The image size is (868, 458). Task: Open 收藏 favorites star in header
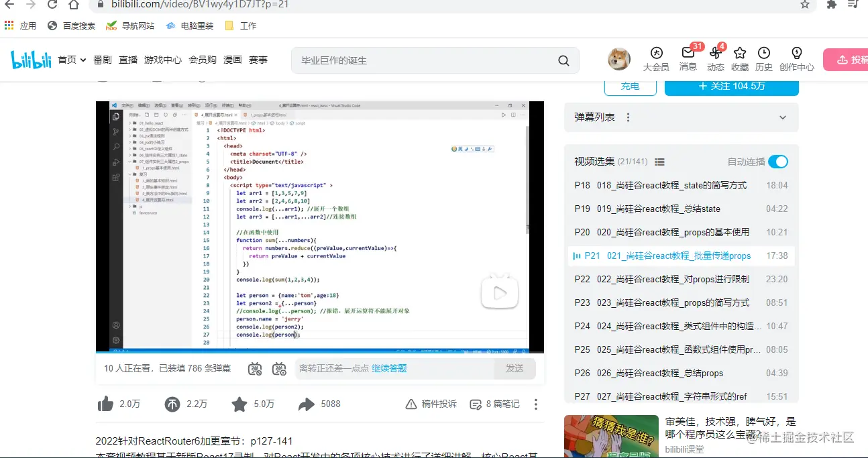click(x=740, y=59)
